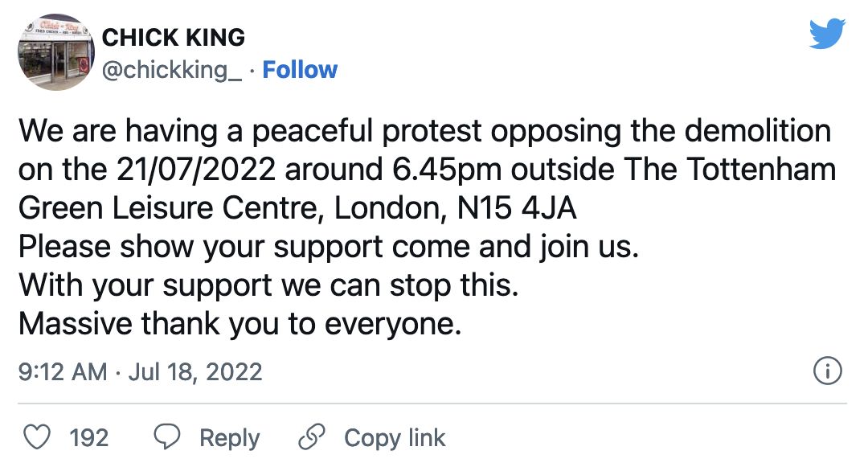This screenshot has height=463, width=868.
Task: Open the Twitter bird logo
Action: point(827,34)
